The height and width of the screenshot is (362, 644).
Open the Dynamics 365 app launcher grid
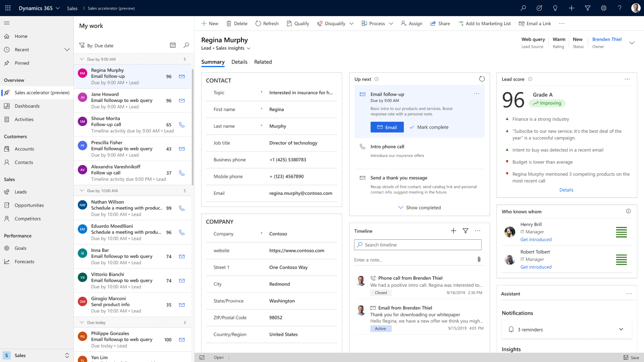tap(8, 8)
